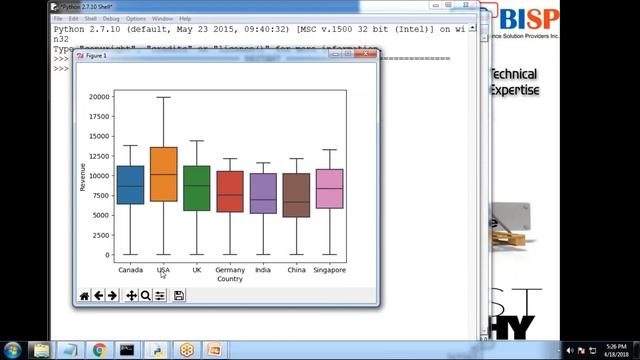Select the Pan axes cross-arrow tool
Viewport: 640px width, 360px height.
(x=131, y=296)
